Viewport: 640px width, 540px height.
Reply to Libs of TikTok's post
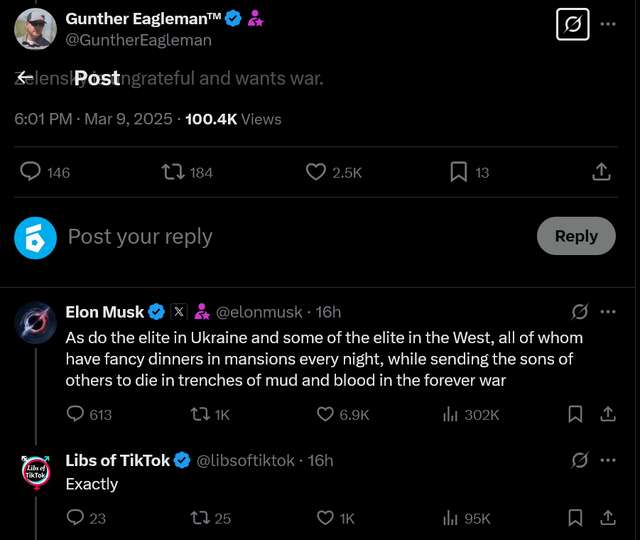75,518
